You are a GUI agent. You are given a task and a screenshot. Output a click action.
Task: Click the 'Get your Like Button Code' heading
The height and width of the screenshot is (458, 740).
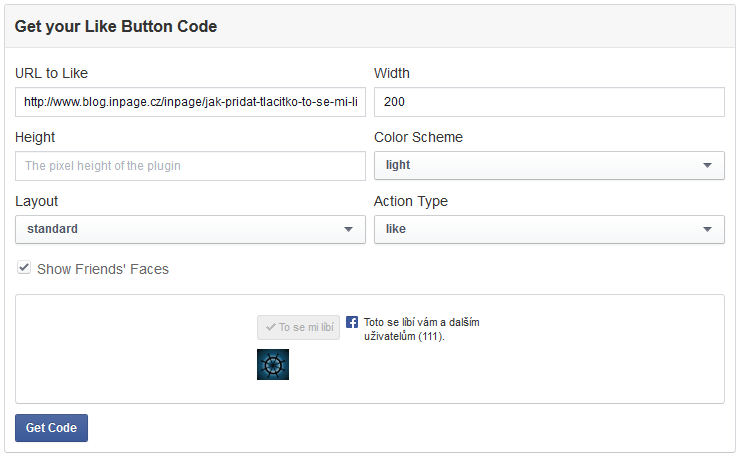coord(116,26)
